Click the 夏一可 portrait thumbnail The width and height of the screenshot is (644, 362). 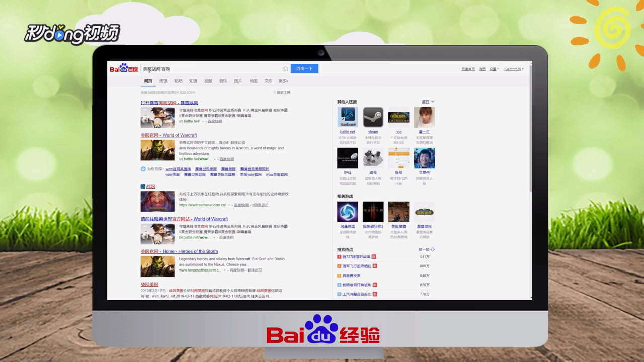(x=424, y=117)
